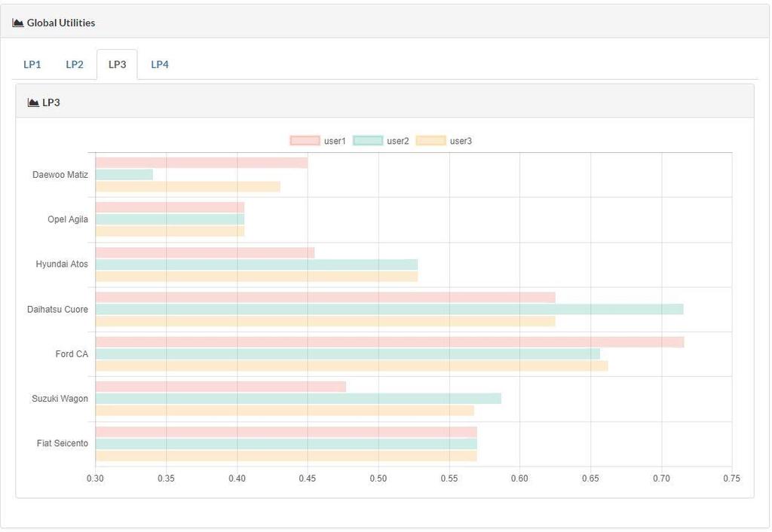Click the Global Utilities heading text
Image resolution: width=772 pixels, height=532 pixels.
pos(61,23)
